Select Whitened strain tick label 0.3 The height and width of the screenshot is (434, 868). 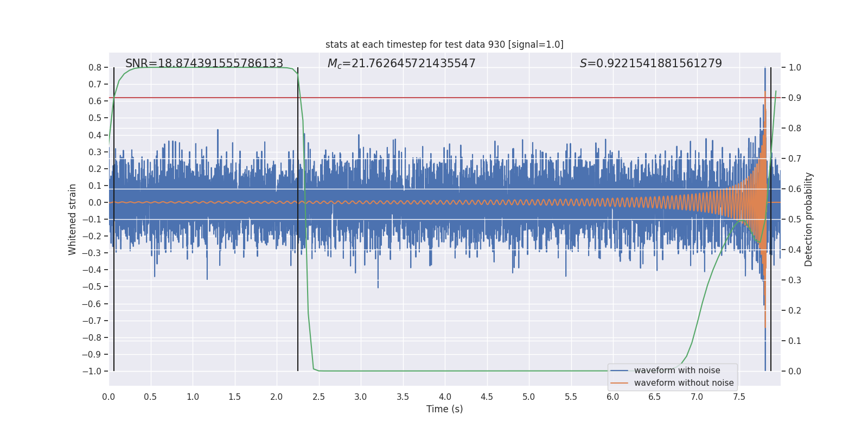[x=95, y=152]
